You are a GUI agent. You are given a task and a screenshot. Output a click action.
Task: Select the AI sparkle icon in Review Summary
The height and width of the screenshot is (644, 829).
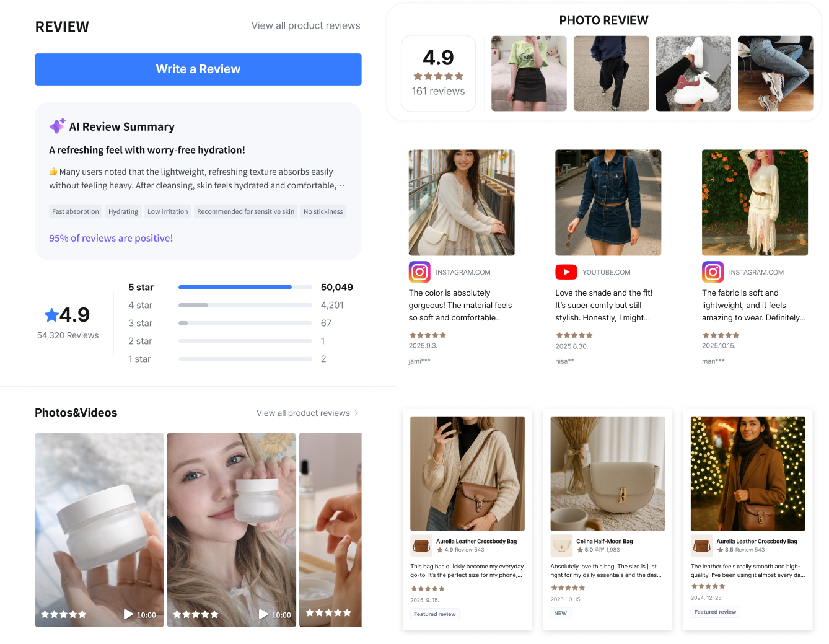click(x=58, y=126)
